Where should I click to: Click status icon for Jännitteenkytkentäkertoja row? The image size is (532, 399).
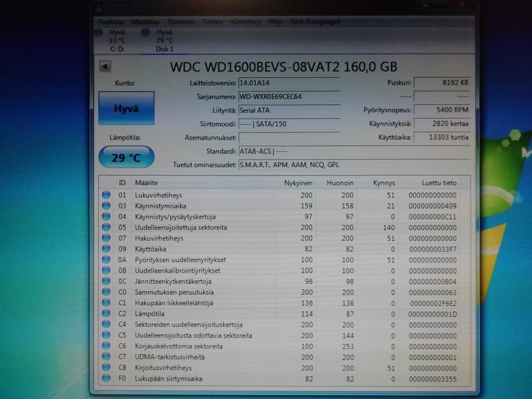tap(106, 282)
